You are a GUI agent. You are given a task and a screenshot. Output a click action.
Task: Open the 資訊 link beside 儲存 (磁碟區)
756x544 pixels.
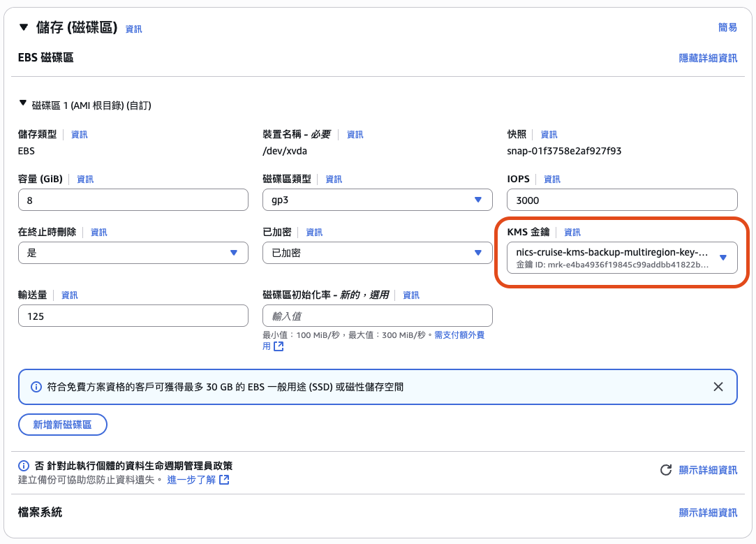point(133,28)
